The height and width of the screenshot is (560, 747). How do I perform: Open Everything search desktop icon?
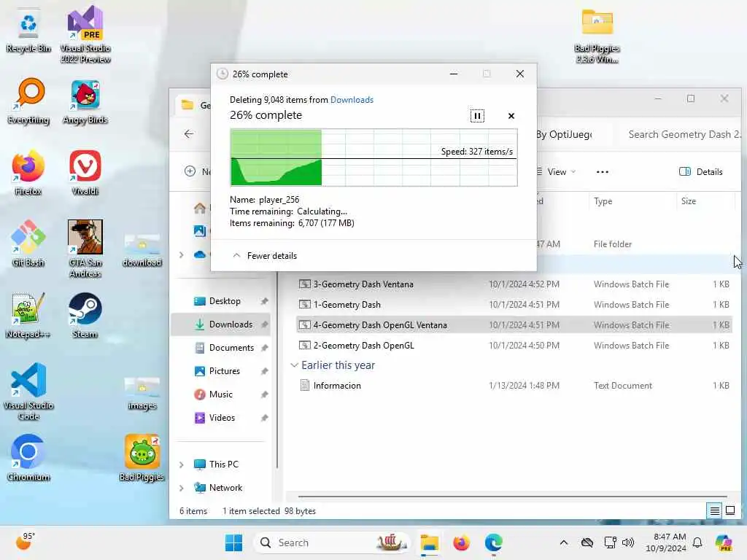pyautogui.click(x=28, y=101)
